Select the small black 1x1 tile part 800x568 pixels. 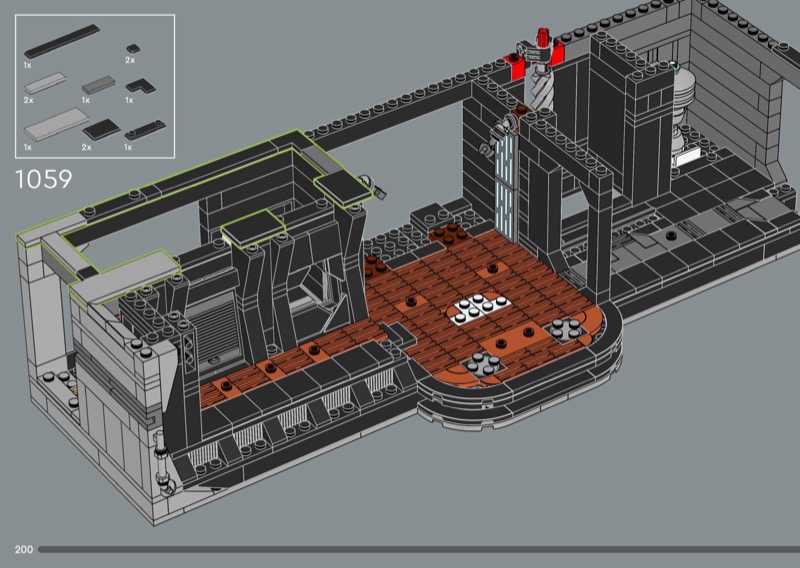(x=132, y=47)
